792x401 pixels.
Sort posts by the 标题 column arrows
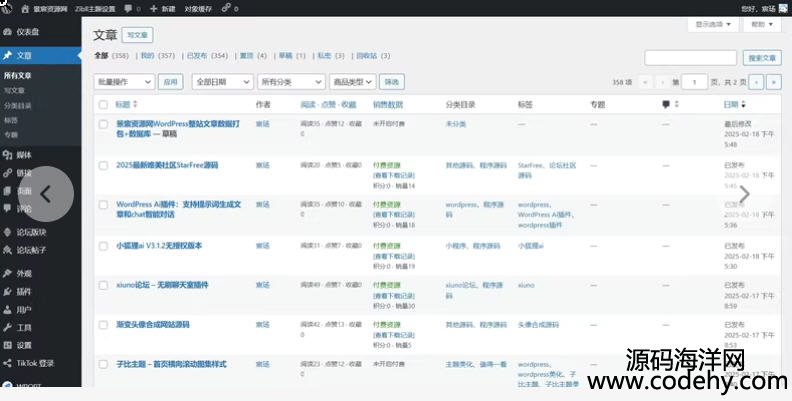[135, 105]
